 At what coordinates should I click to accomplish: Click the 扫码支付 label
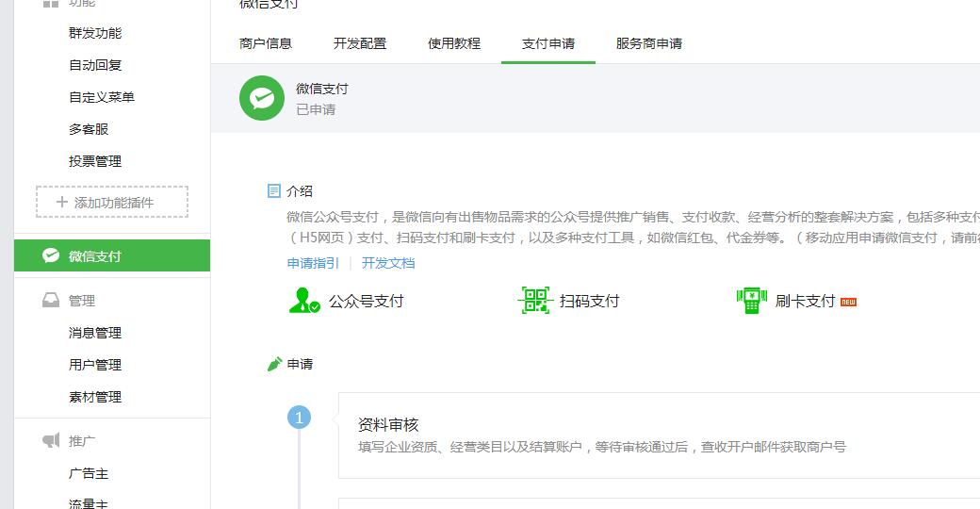589,302
